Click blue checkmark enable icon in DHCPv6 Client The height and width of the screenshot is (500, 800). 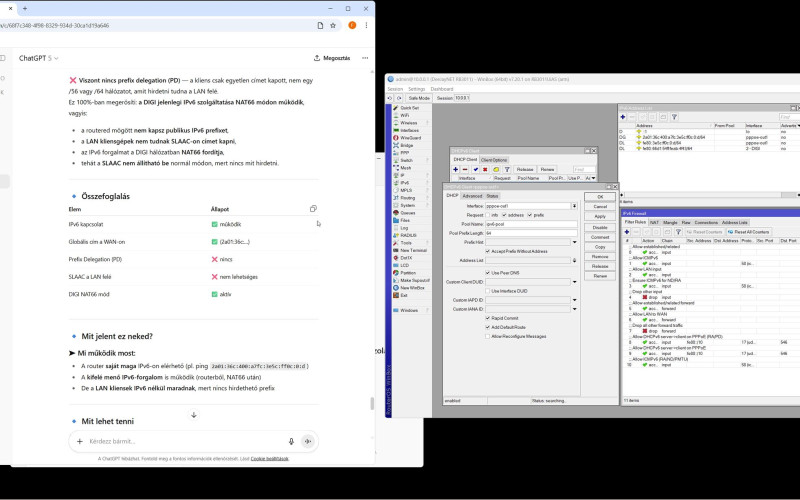pos(476,169)
